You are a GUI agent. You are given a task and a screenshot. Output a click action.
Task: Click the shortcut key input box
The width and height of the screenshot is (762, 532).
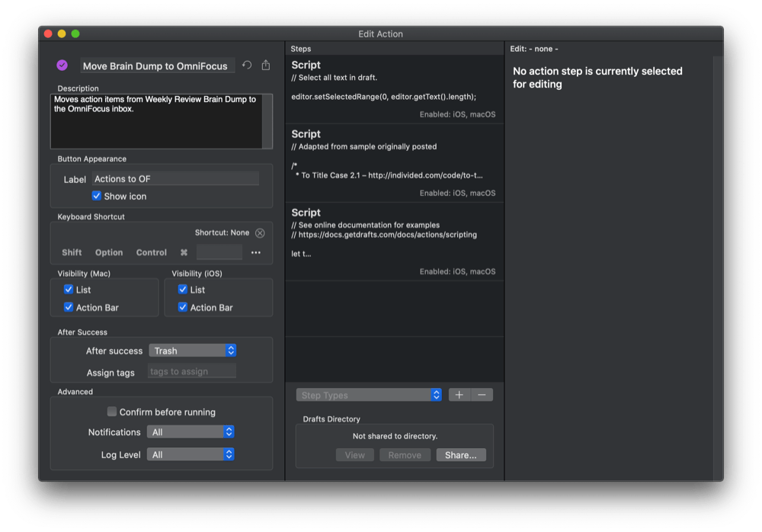(219, 252)
